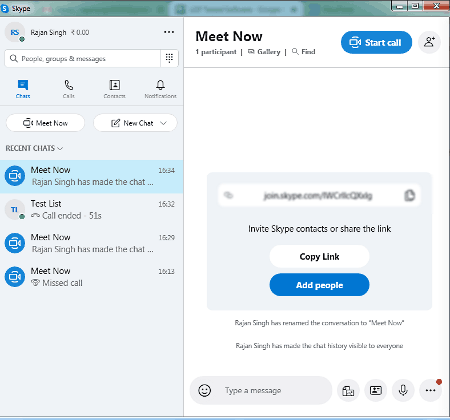Click the add participant icon
The height and width of the screenshot is (420, 450).
[x=429, y=42]
